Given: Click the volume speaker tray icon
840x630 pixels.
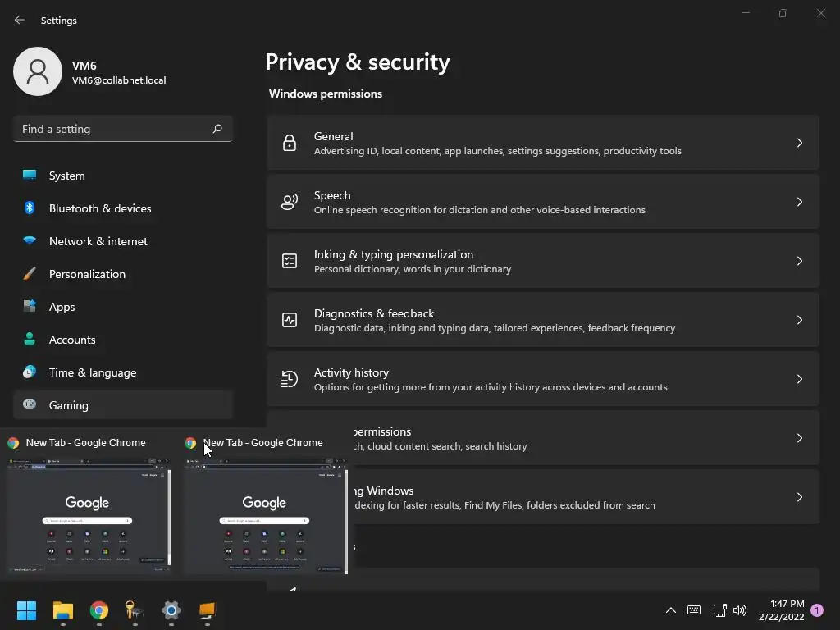Looking at the screenshot, I should (740, 610).
